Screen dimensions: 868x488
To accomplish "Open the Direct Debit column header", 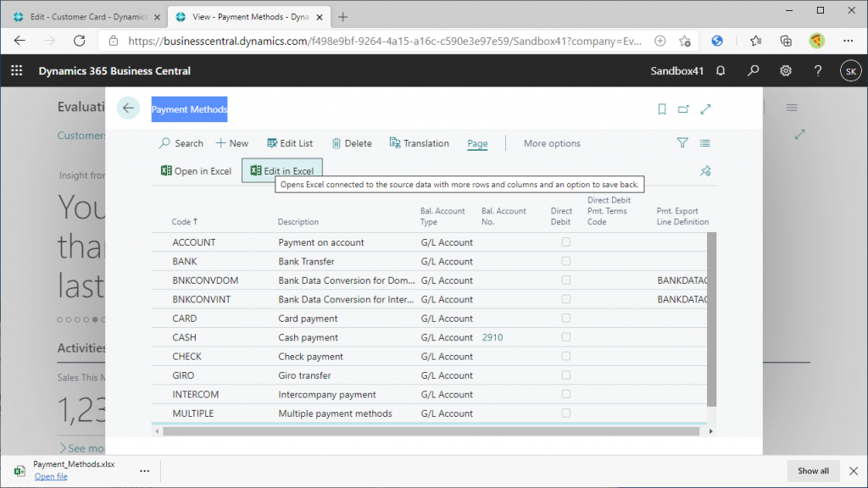I will pyautogui.click(x=561, y=216).
